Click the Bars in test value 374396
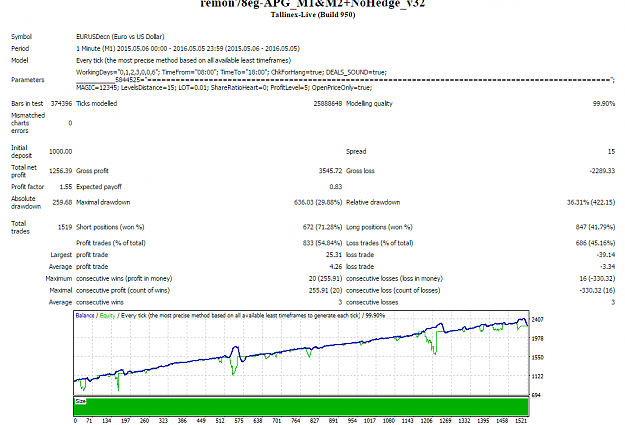This screenshot has height=425, width=625. click(x=61, y=104)
